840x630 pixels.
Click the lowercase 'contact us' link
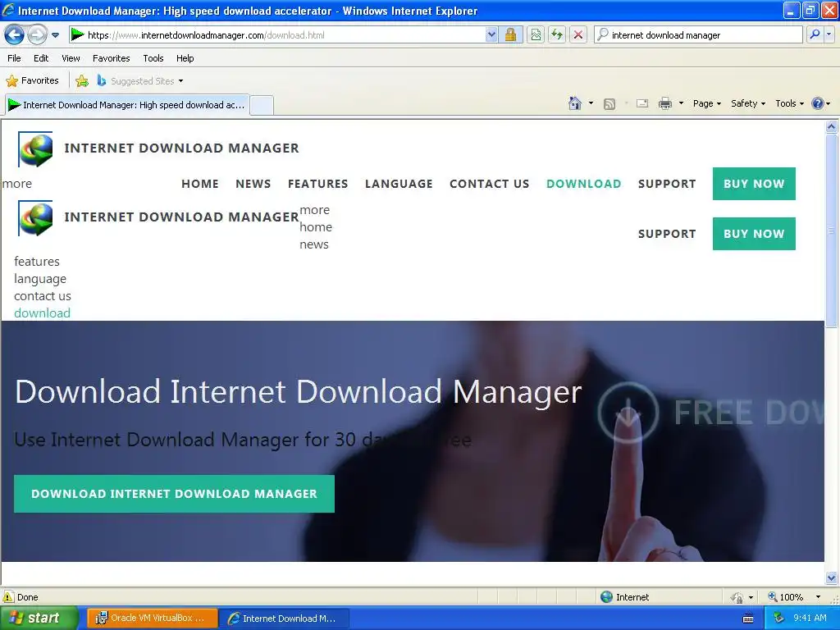(43, 295)
